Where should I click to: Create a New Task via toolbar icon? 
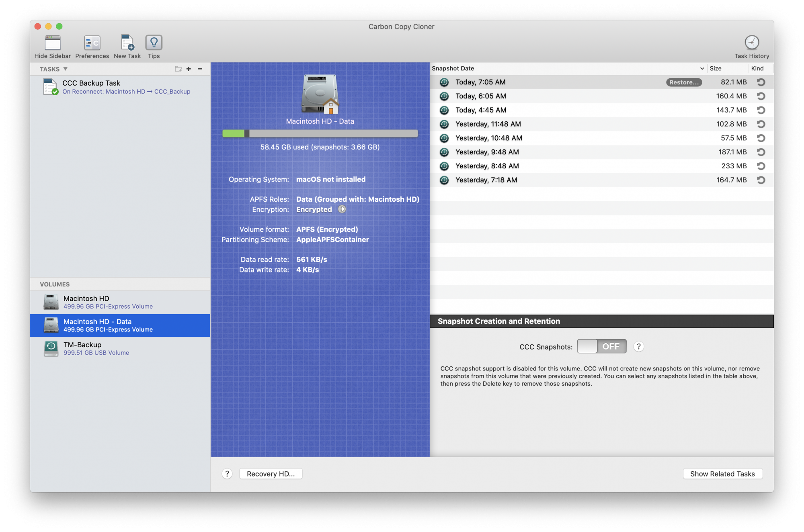pyautogui.click(x=127, y=43)
